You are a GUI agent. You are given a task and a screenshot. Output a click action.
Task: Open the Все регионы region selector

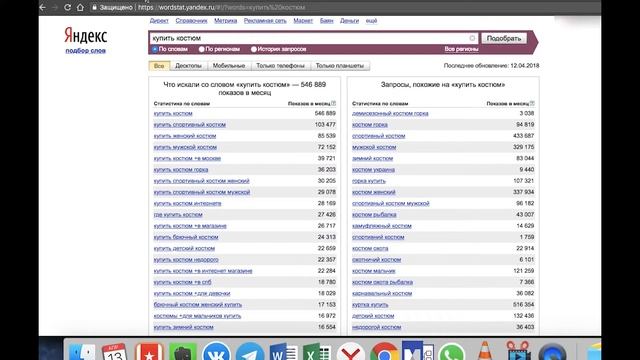[x=461, y=49]
